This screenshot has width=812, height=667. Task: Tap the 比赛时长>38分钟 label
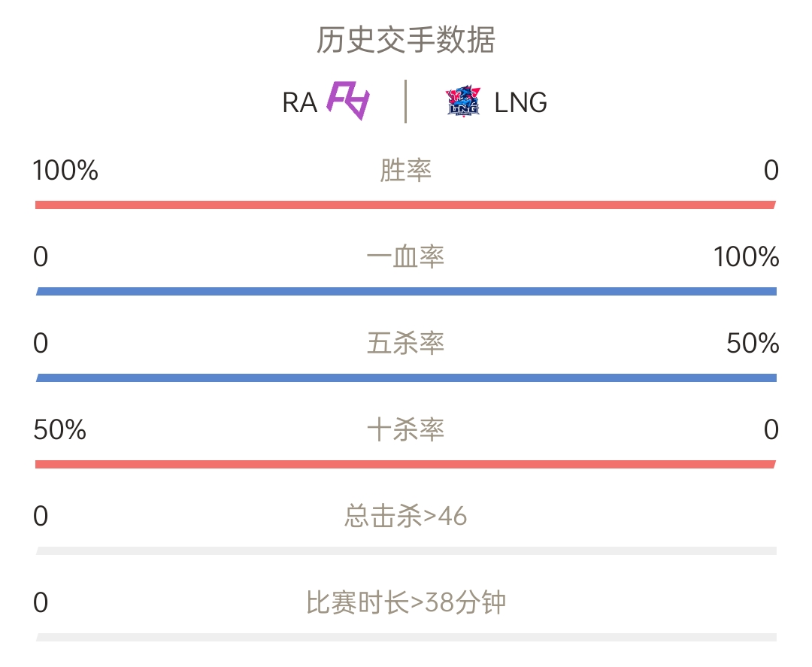click(405, 603)
